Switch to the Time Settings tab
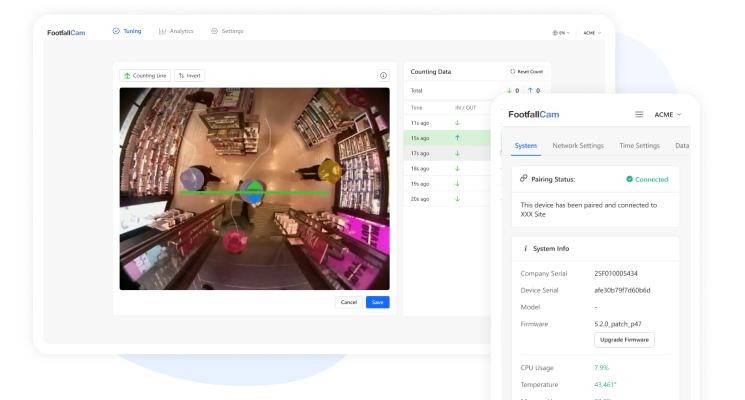Viewport: 745px width, 400px height. tap(640, 146)
